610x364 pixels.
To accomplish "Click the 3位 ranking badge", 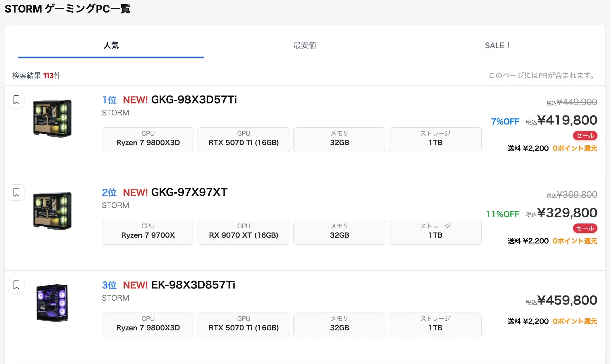I will pyautogui.click(x=109, y=285).
